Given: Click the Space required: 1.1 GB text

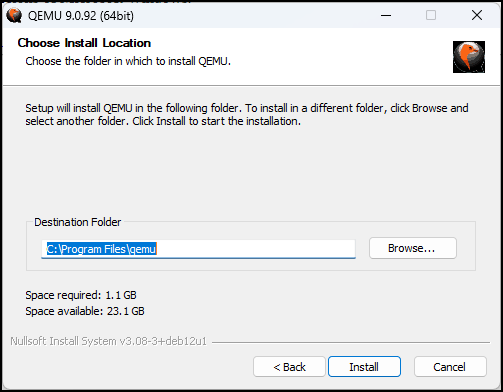Looking at the screenshot, I should 81,295.
